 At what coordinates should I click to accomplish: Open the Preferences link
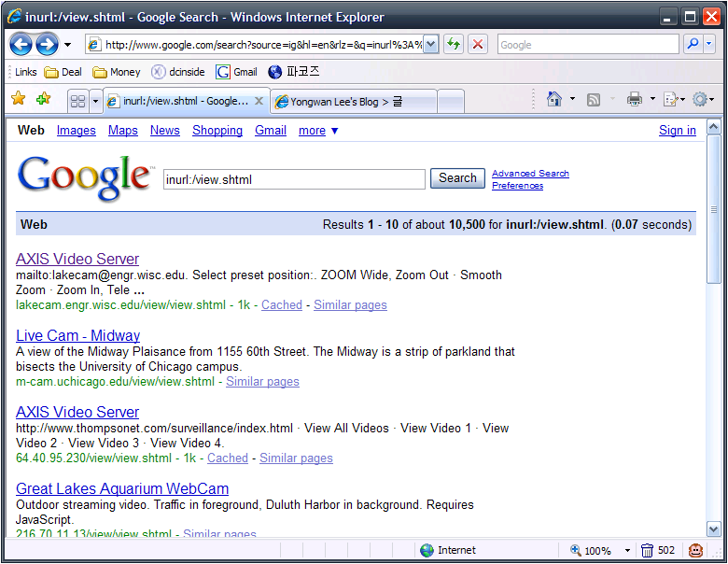point(517,186)
